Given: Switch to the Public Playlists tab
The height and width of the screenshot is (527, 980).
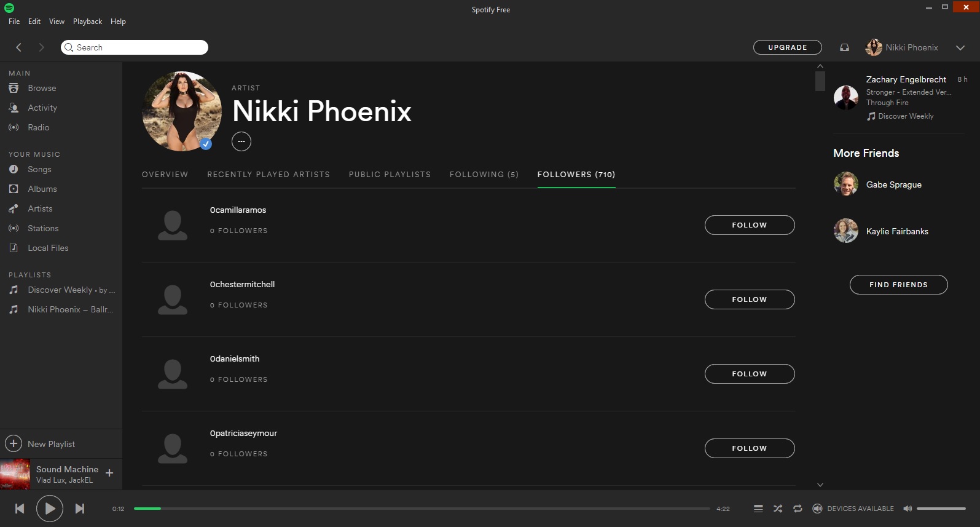Looking at the screenshot, I should 390,175.
